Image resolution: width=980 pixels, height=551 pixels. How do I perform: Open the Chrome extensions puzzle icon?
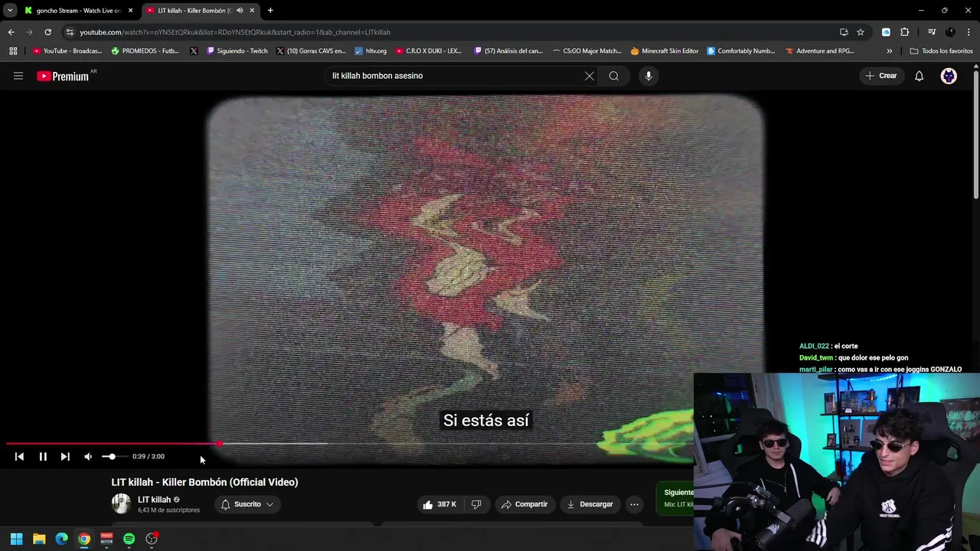[905, 32]
